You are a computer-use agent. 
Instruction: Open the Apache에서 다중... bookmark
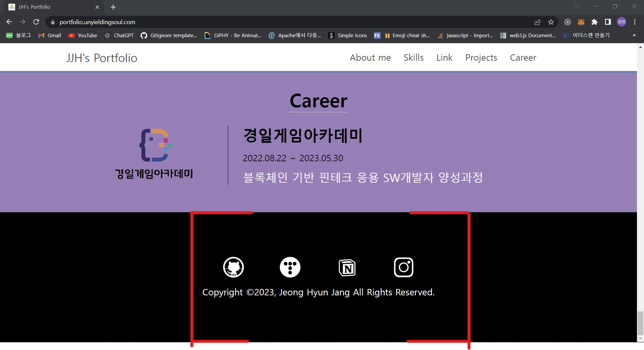click(295, 35)
